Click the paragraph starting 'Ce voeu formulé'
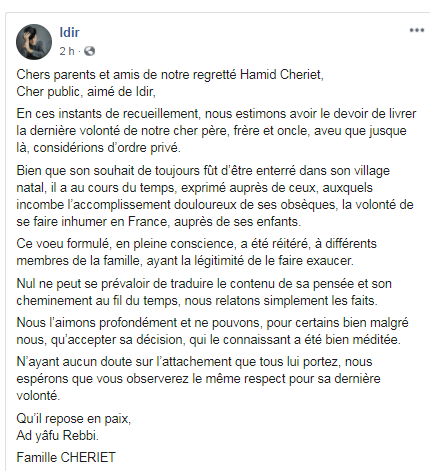Viewport: 430px width, 471px height. pos(197,252)
